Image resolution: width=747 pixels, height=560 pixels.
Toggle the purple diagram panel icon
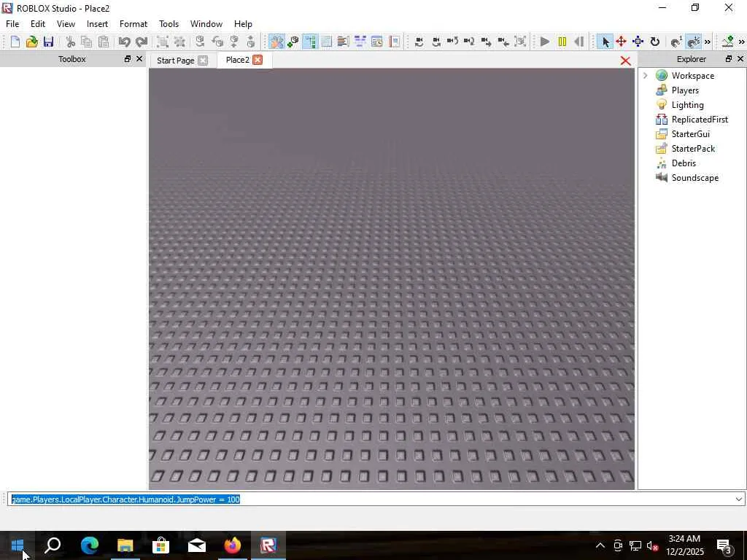click(x=360, y=42)
